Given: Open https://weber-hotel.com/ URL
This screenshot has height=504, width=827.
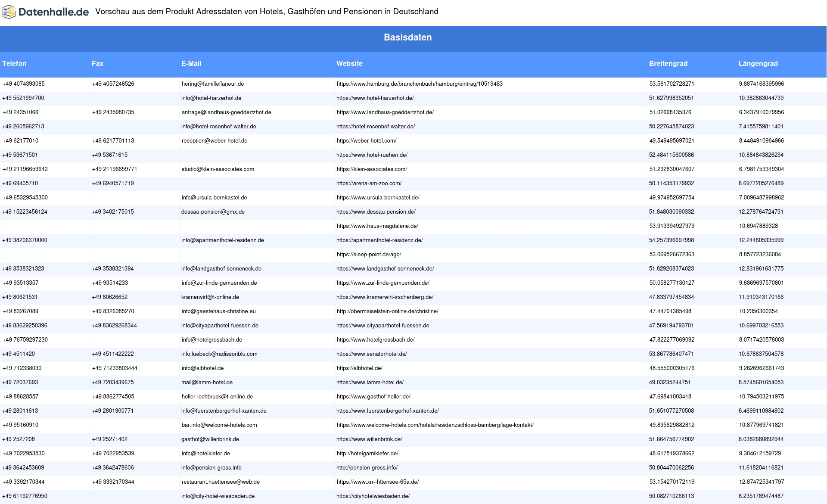Looking at the screenshot, I should 367,141.
